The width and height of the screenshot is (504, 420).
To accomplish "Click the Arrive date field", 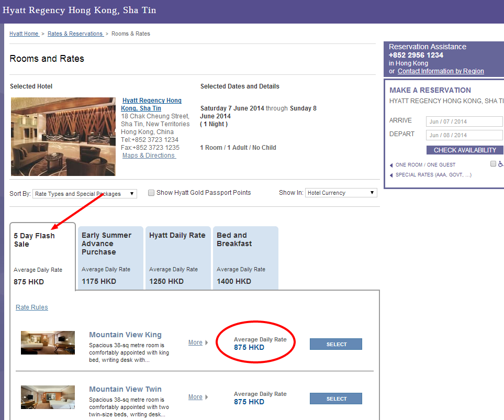I will [464, 121].
